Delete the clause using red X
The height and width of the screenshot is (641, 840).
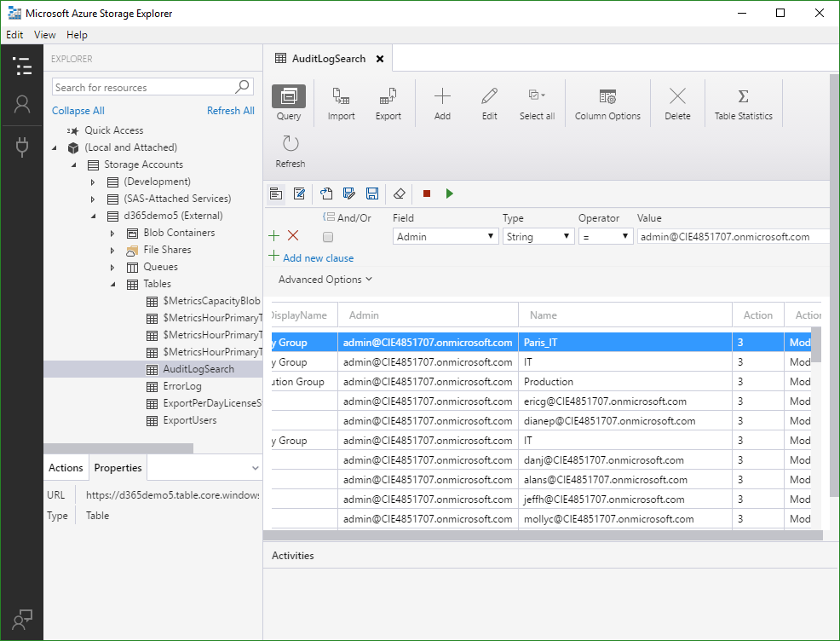pyautogui.click(x=293, y=235)
